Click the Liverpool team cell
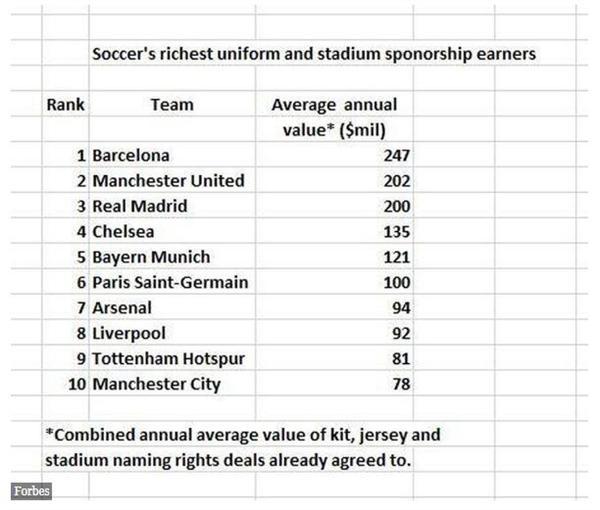This screenshot has width=600, height=510. (129, 333)
